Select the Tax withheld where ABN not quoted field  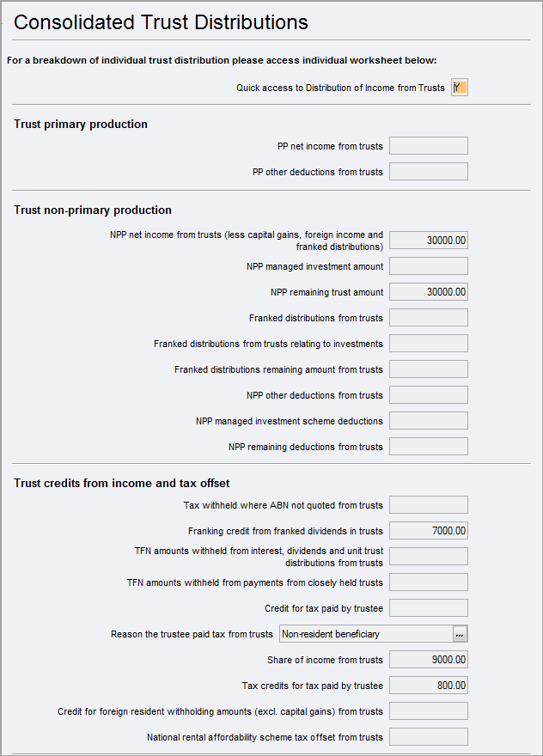click(428, 504)
